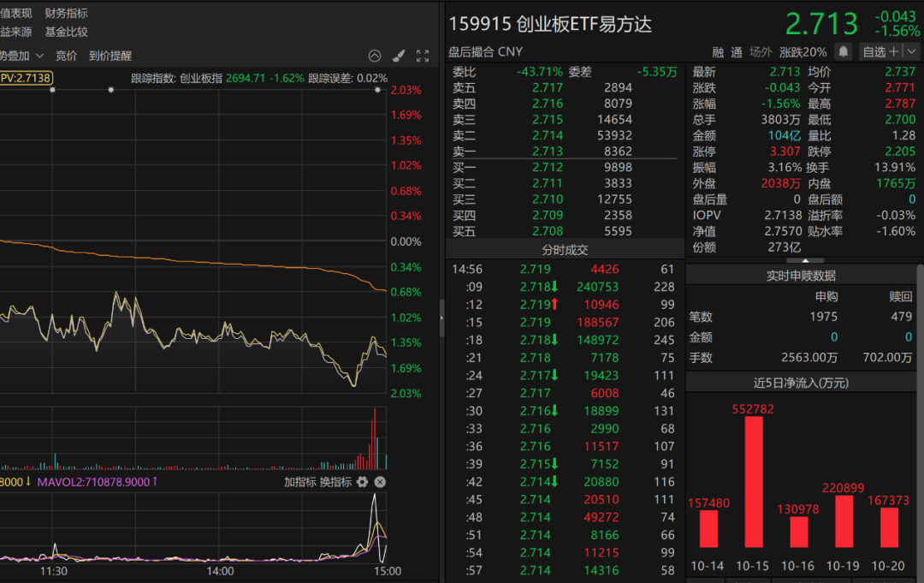Click the 通 connect tag
Screen dimensions: 924x583
[737, 52]
